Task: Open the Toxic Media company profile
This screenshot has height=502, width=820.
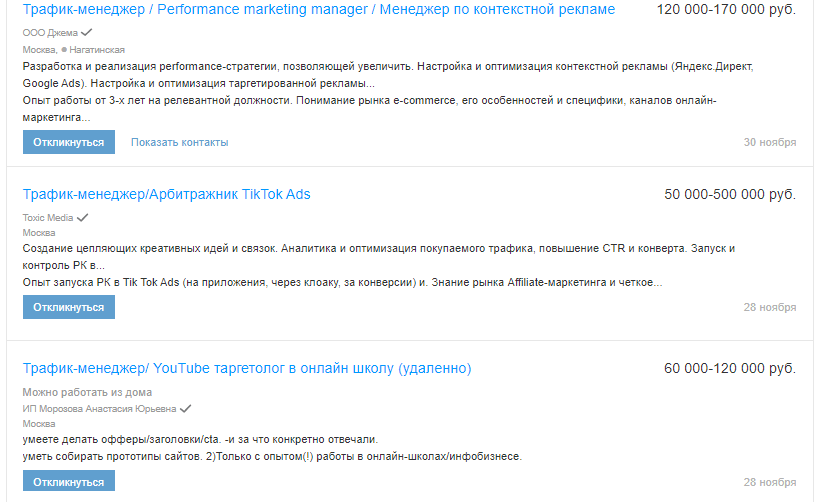Action: tap(48, 217)
